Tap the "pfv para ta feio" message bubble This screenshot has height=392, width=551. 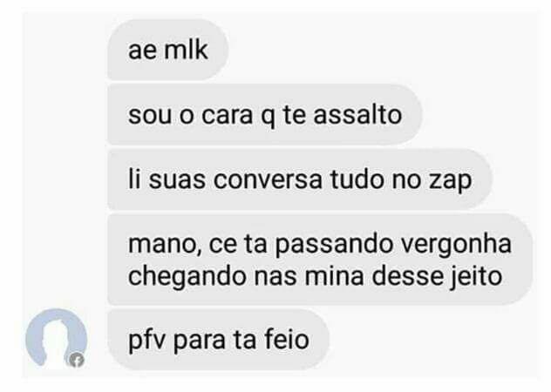coord(218,340)
